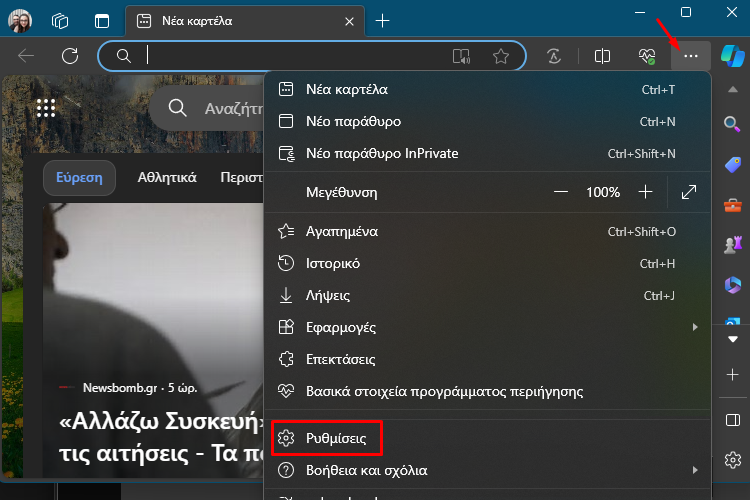Open Browser essentials heart icon in toolbar
750x500 pixels.
(x=647, y=56)
